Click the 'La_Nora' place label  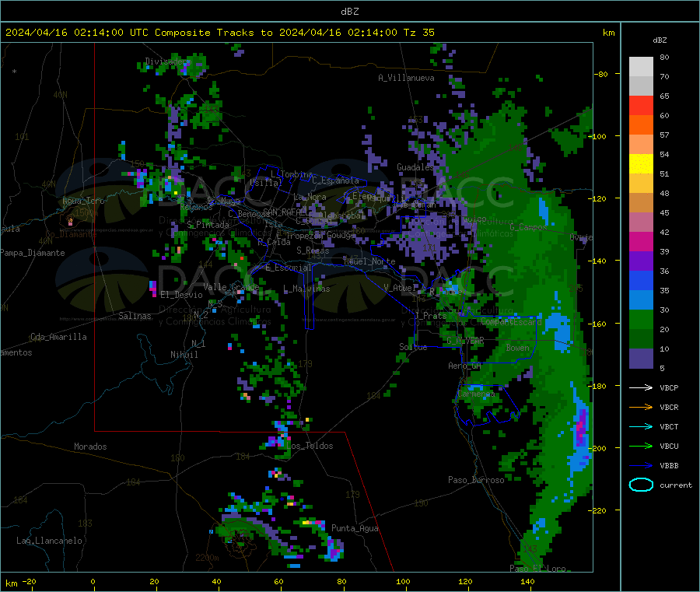pos(310,197)
